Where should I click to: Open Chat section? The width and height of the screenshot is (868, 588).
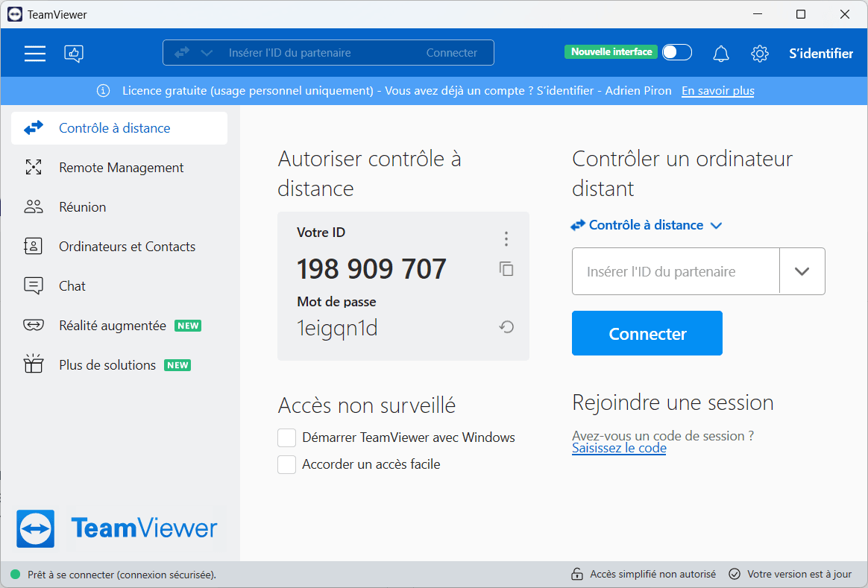click(x=119, y=286)
